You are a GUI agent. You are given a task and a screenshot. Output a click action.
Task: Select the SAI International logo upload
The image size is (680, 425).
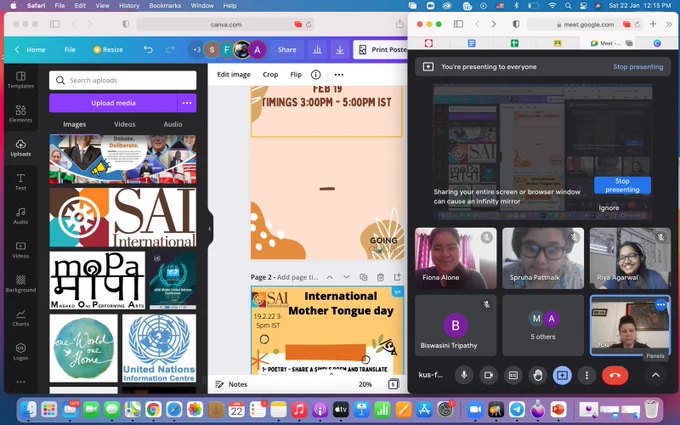point(123,217)
